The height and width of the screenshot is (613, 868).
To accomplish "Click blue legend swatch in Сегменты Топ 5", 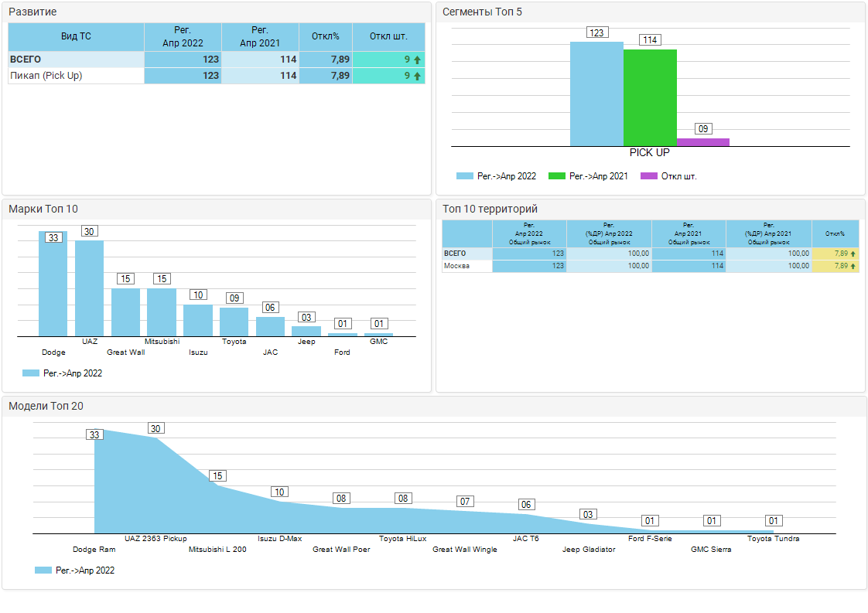I will [x=464, y=176].
